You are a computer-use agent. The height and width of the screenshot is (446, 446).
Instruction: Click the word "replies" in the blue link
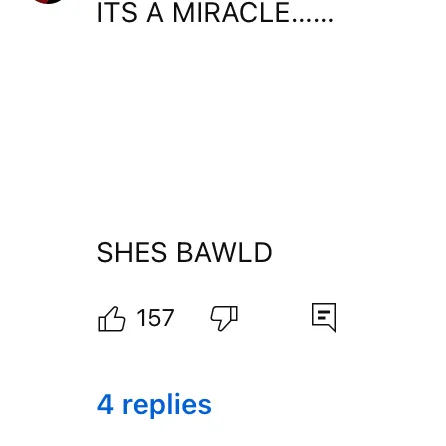167,405
